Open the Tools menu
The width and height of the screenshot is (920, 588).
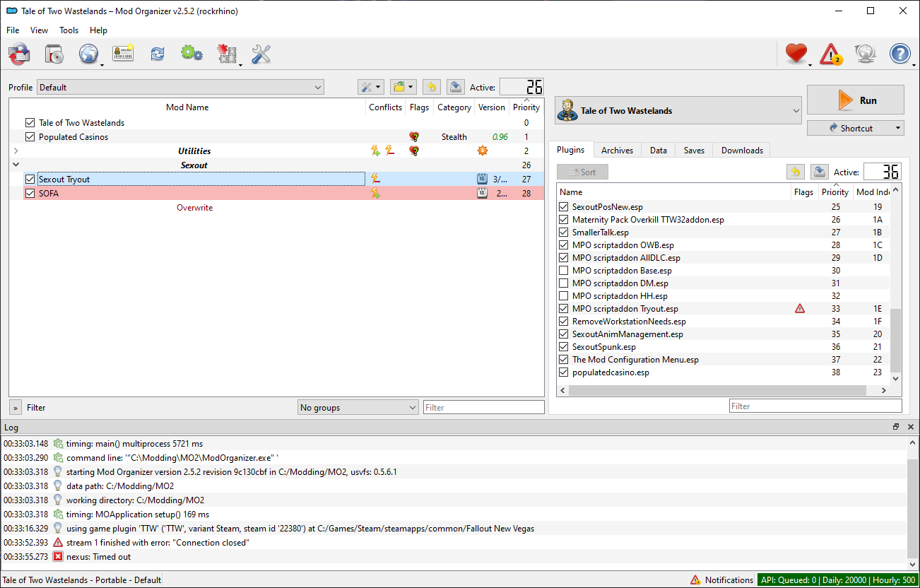tap(69, 30)
